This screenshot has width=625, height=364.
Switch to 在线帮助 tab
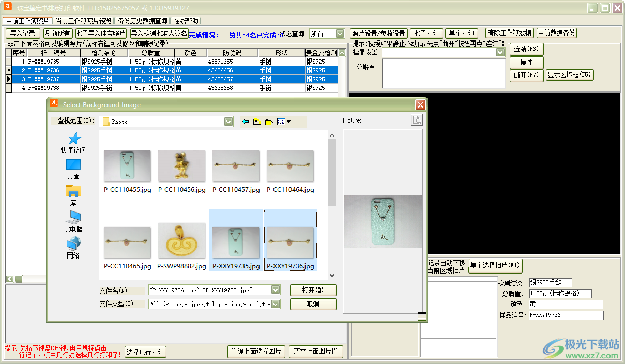click(x=186, y=21)
